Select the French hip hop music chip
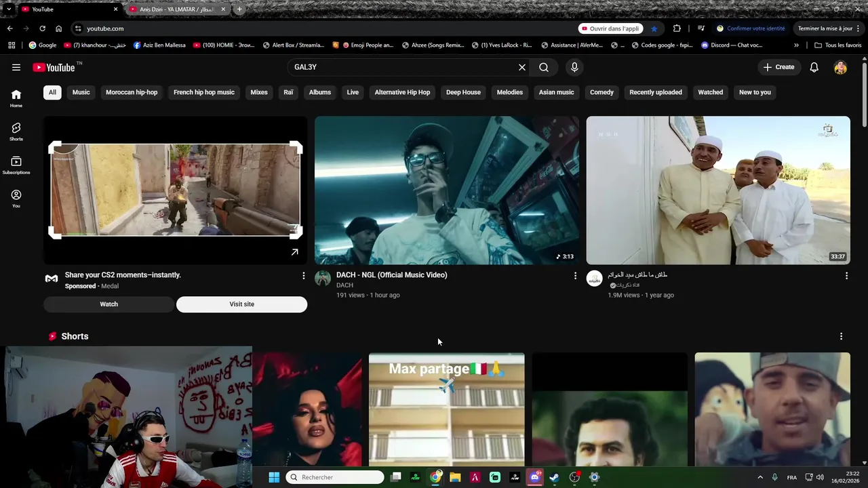Screen dimensions: 868x488 204,92
